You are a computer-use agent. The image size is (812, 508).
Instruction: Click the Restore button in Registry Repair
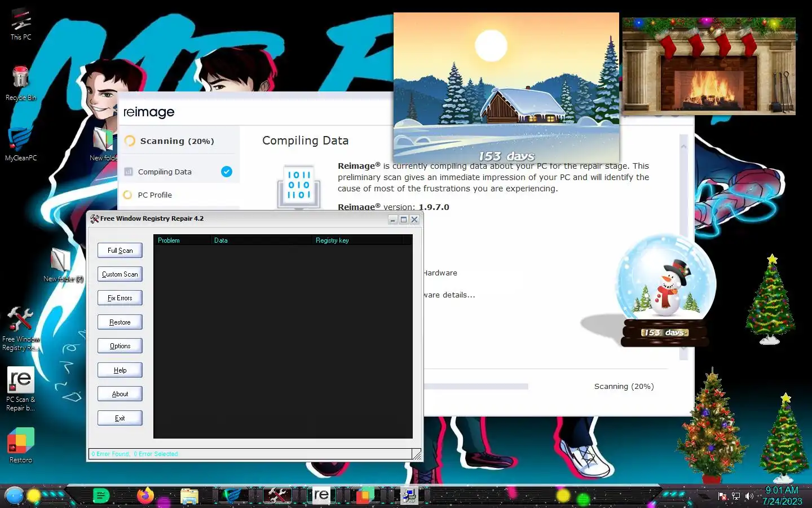pyautogui.click(x=120, y=322)
